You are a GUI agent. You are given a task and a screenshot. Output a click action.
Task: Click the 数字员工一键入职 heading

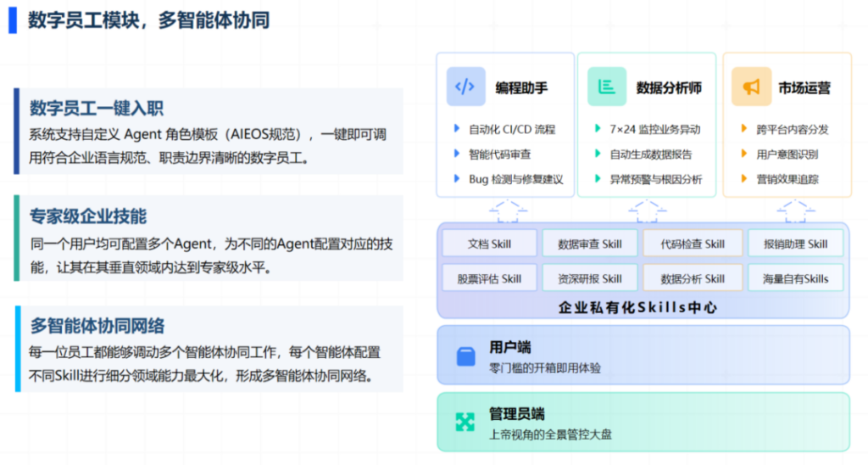pyautogui.click(x=97, y=109)
